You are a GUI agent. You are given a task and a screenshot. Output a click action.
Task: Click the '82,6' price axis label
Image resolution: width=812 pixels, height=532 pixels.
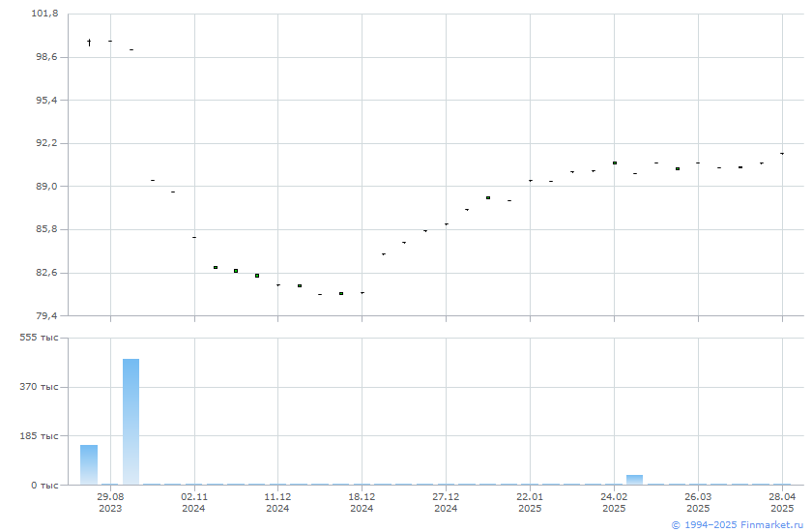47,272
